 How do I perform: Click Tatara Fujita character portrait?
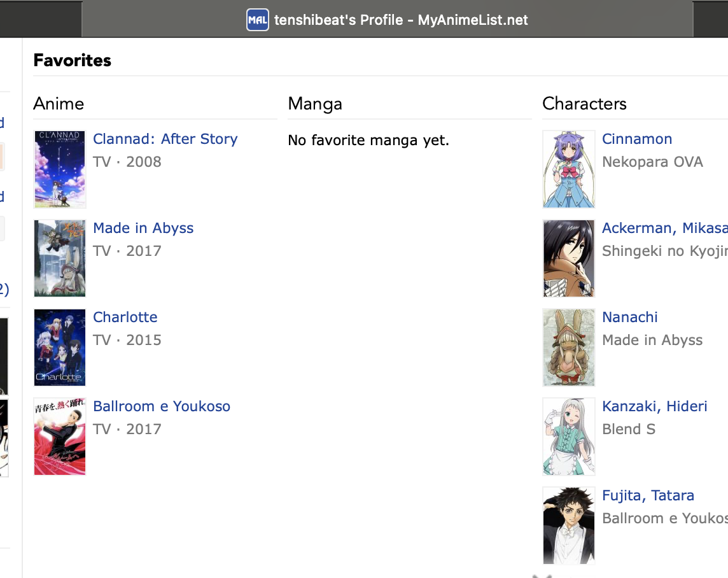pyautogui.click(x=569, y=526)
